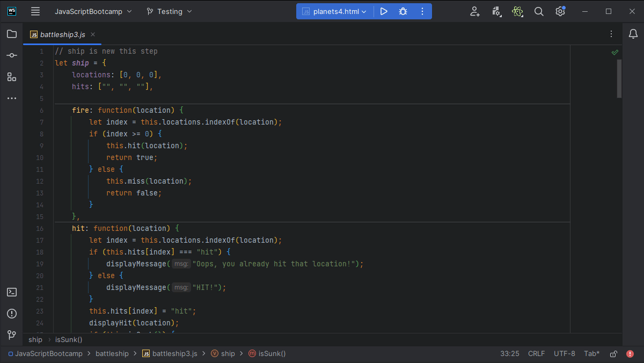Open the Structure tool window
The image size is (644, 363).
tap(11, 77)
